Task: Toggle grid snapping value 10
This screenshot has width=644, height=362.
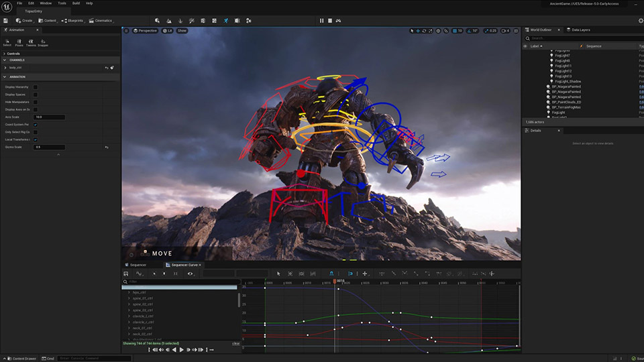Action: [x=458, y=31]
